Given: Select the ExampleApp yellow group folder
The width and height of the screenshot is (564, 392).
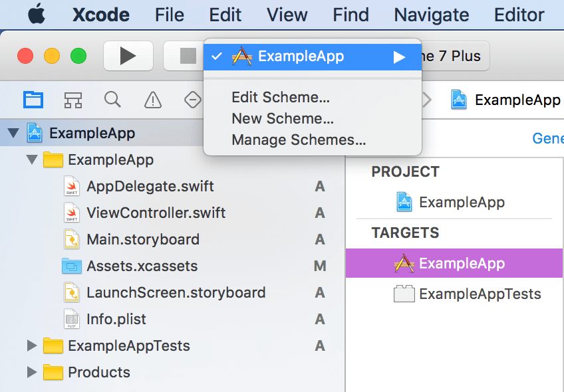Looking at the screenshot, I should click(x=111, y=159).
